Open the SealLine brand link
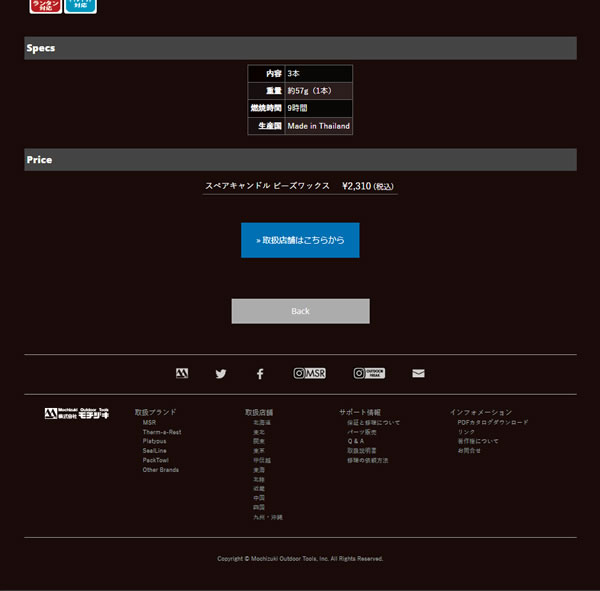This screenshot has width=600, height=591. tap(155, 451)
